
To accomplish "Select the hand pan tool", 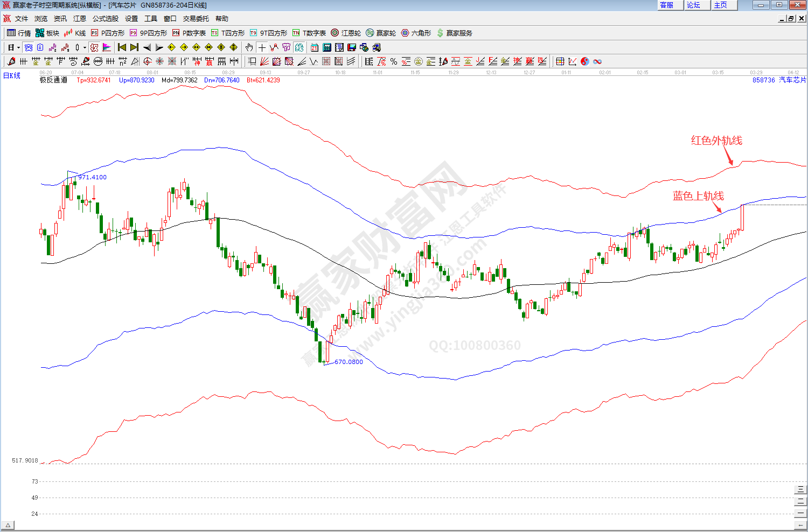I will coord(249,47).
